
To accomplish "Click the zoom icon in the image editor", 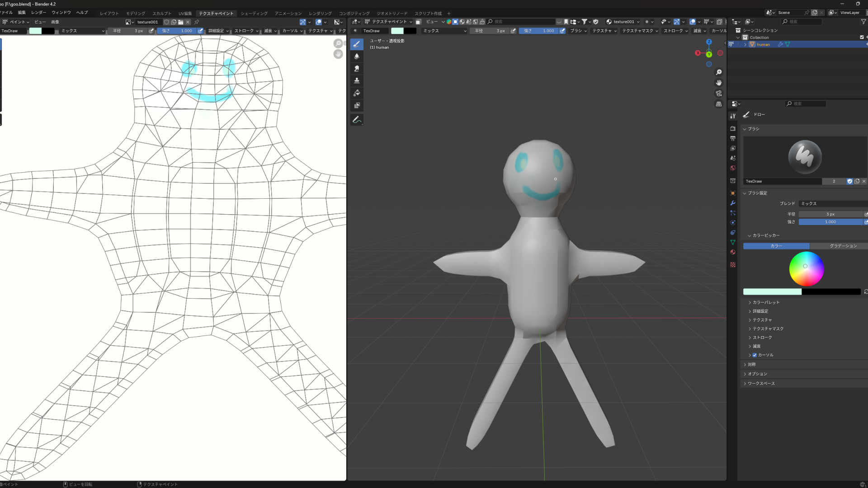I will point(338,43).
